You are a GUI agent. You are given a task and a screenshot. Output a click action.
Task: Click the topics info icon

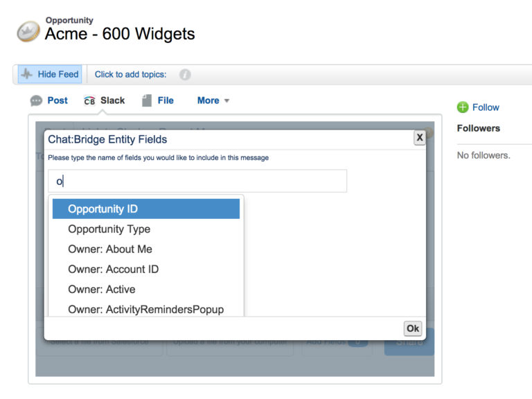coord(185,75)
